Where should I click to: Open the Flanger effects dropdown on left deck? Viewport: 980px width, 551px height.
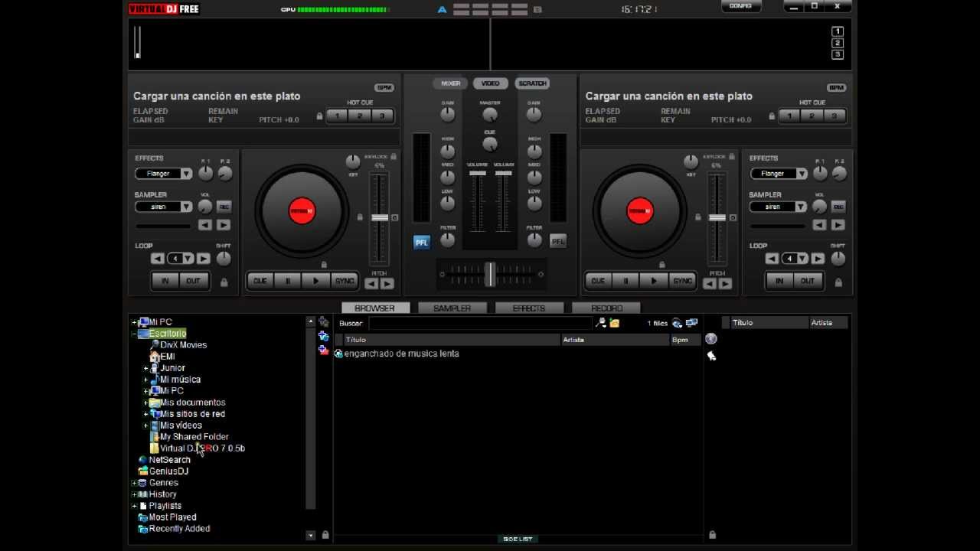coord(186,174)
